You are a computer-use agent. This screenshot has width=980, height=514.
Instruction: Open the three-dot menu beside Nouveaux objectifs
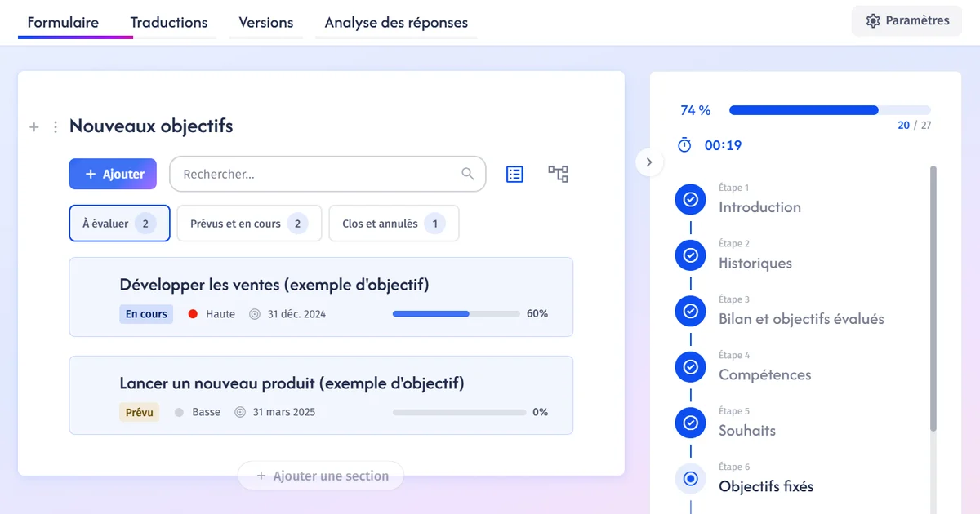(x=56, y=126)
